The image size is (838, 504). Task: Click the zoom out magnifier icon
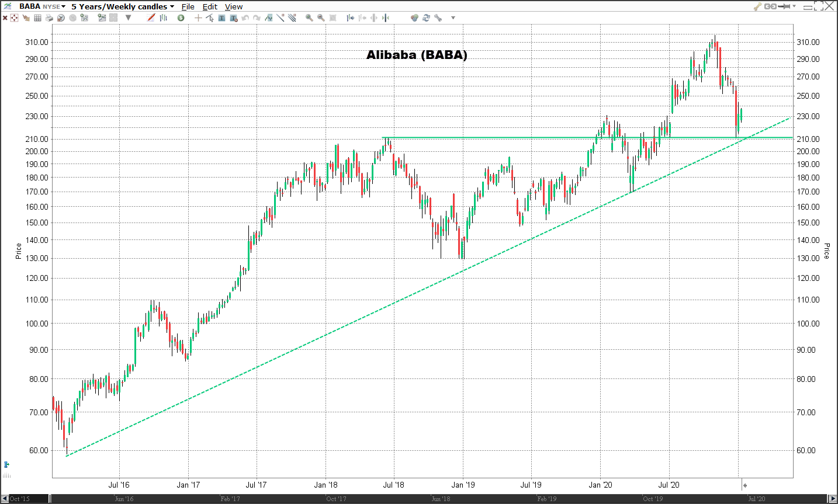tap(321, 18)
